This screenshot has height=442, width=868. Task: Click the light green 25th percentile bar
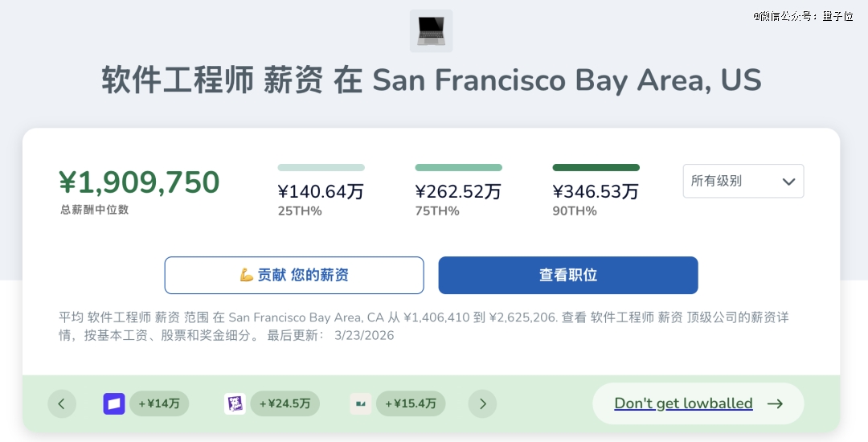point(321,168)
